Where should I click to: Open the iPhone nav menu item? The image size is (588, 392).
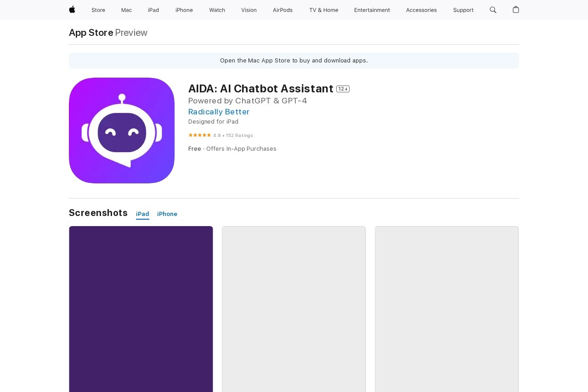coord(184,10)
